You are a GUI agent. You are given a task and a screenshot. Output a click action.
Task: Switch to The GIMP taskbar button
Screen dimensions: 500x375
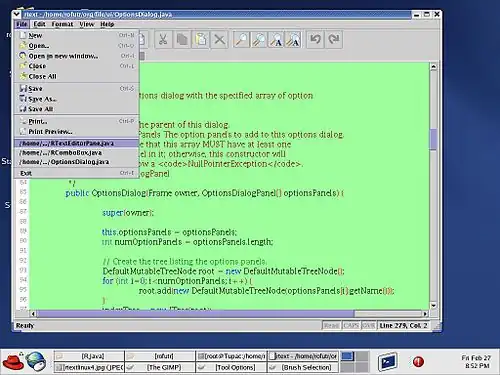(x=159, y=367)
